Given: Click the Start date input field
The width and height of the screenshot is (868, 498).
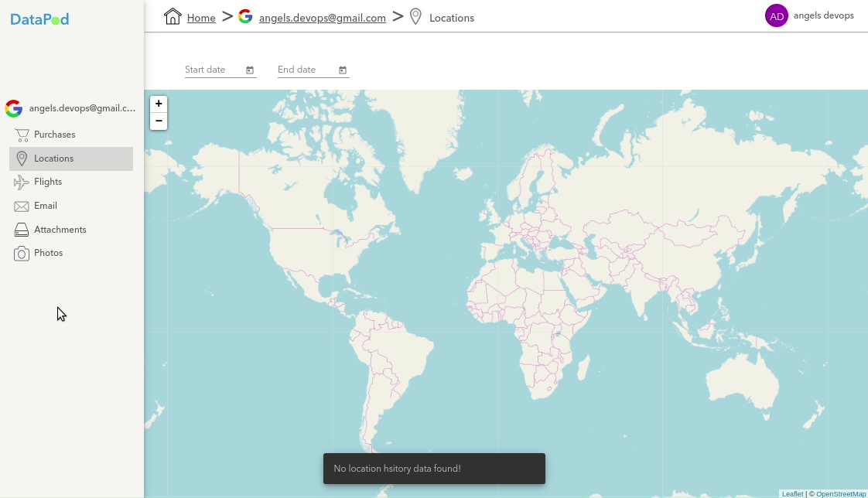Looking at the screenshot, I should 213,70.
